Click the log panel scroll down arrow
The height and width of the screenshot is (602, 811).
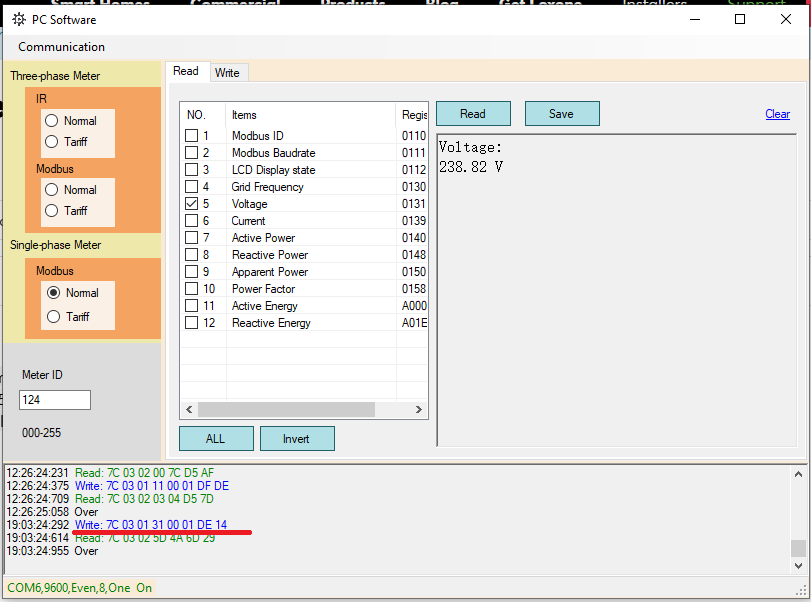(x=798, y=566)
